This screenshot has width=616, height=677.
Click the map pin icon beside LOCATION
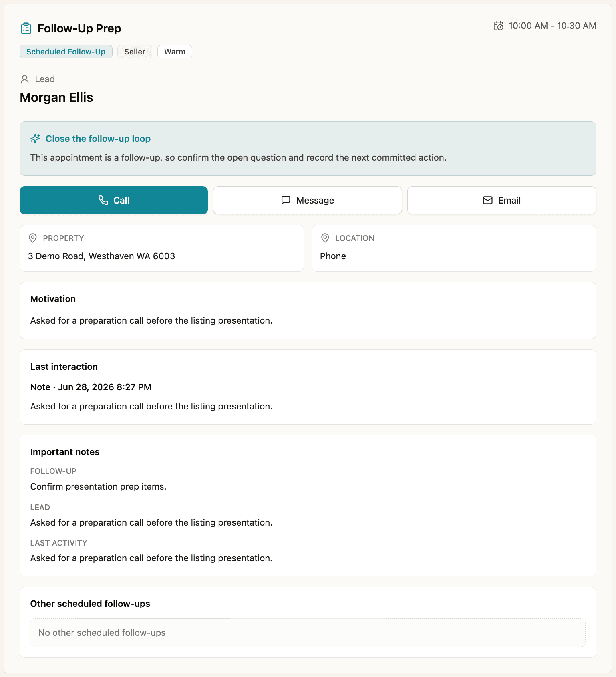(x=325, y=238)
